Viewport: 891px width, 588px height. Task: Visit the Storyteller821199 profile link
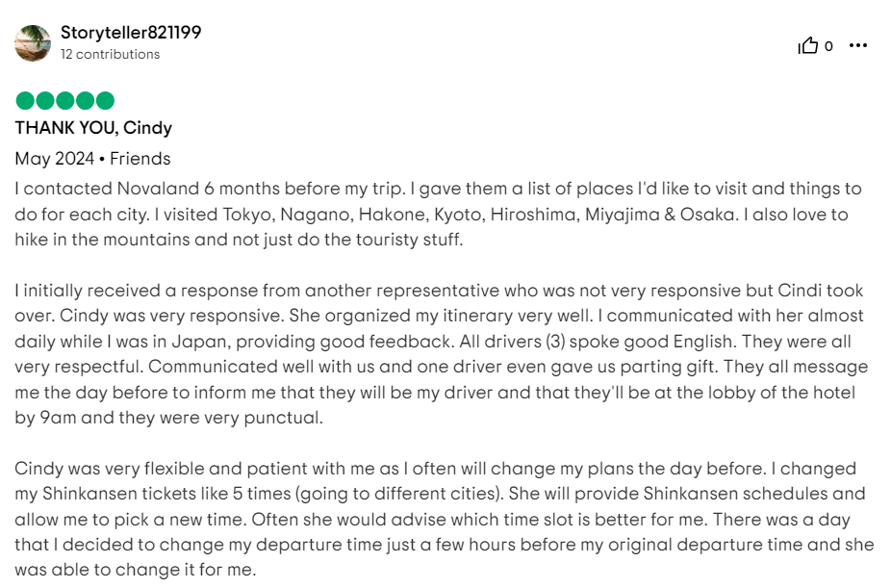pos(131,33)
